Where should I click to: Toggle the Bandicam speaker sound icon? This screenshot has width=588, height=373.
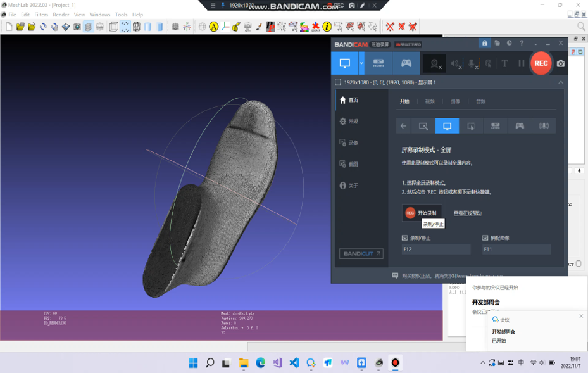click(455, 63)
